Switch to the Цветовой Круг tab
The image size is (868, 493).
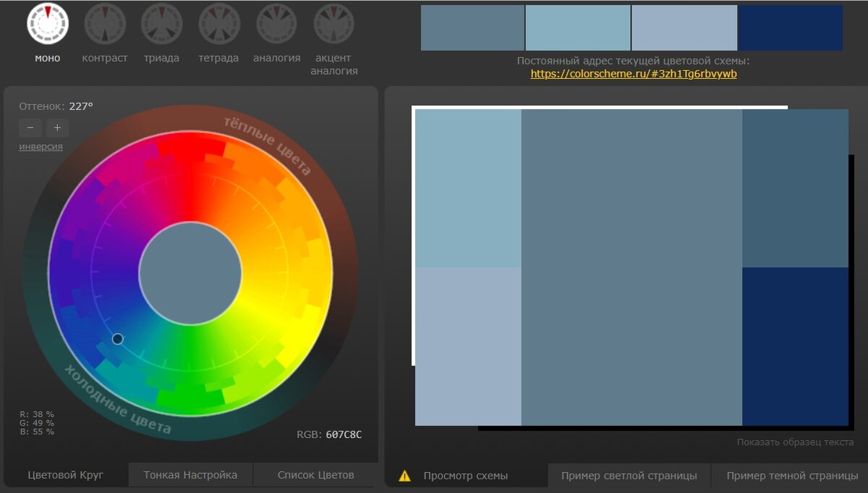[x=66, y=475]
